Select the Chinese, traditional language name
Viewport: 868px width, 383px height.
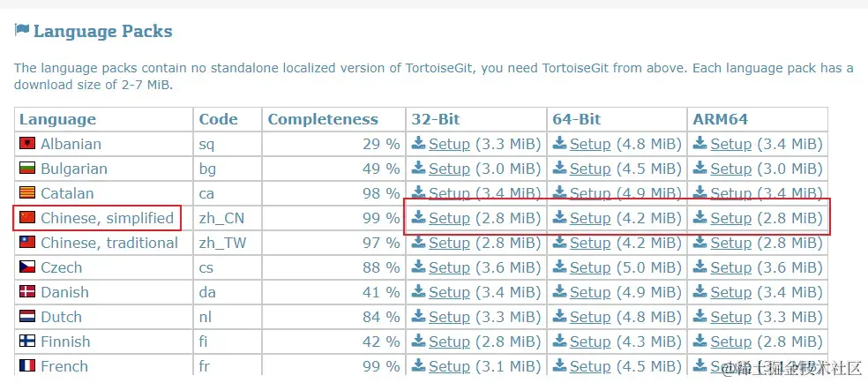click(109, 243)
